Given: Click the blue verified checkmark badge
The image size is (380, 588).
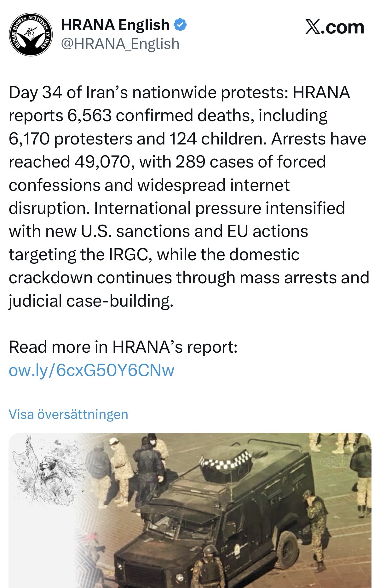Looking at the screenshot, I should point(181,25).
